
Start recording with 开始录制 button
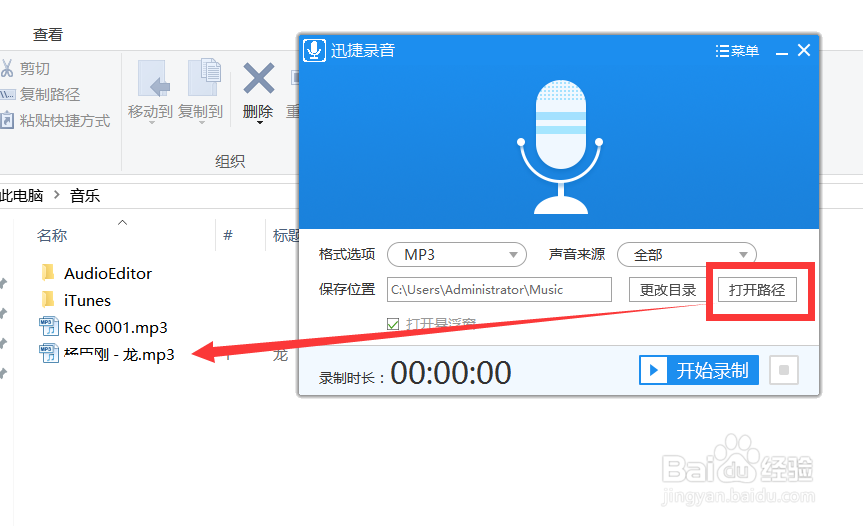699,370
